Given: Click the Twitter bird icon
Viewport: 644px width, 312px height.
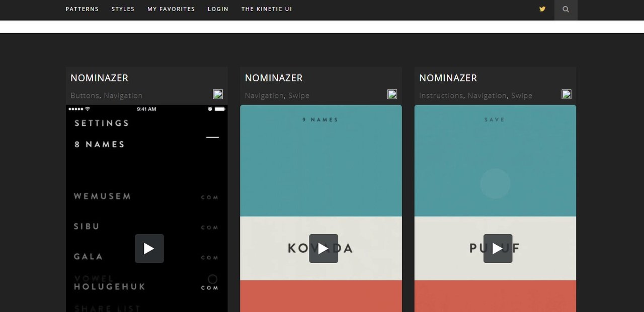Looking at the screenshot, I should point(542,9).
